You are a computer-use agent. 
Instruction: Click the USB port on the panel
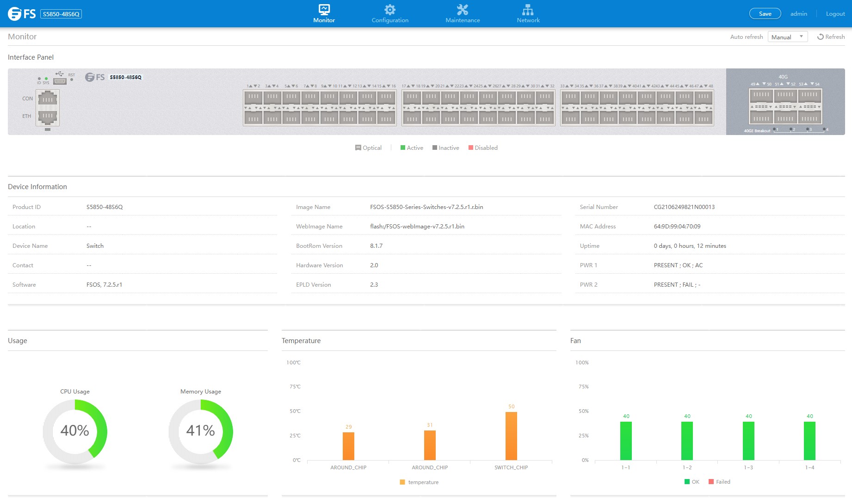coord(60,81)
